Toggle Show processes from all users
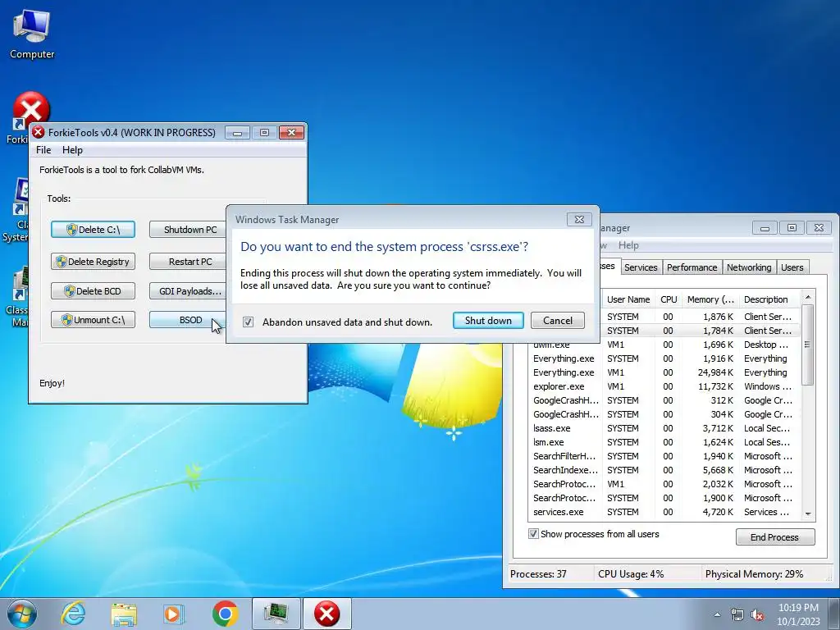 [x=533, y=533]
